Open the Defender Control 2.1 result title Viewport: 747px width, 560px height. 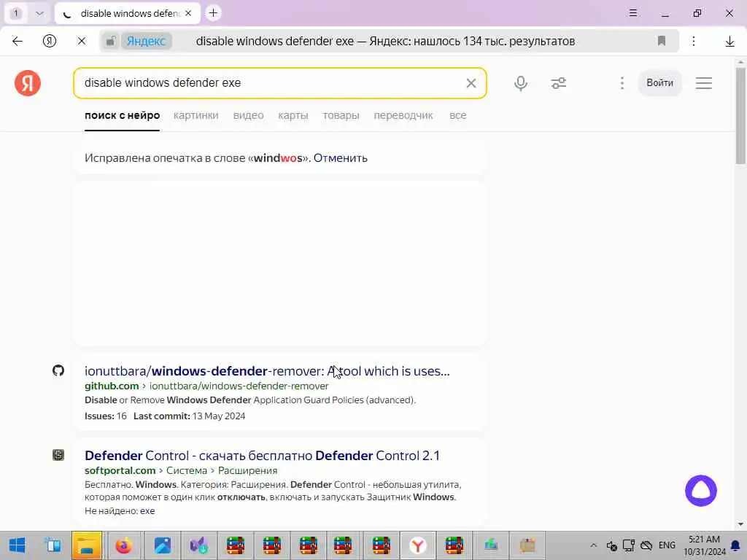[x=262, y=456]
